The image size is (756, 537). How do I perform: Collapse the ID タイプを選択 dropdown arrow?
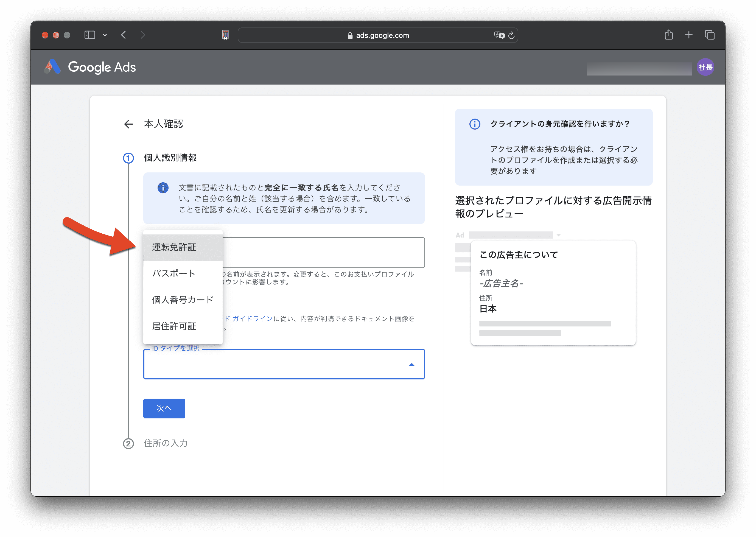(x=411, y=364)
